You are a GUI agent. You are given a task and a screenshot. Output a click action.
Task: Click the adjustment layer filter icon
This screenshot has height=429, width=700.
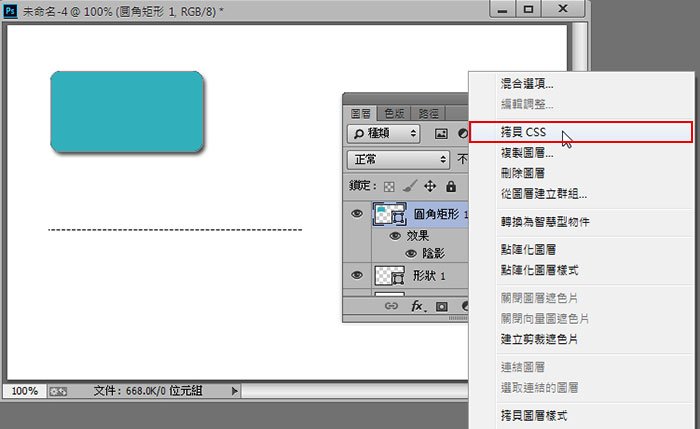coord(463,133)
